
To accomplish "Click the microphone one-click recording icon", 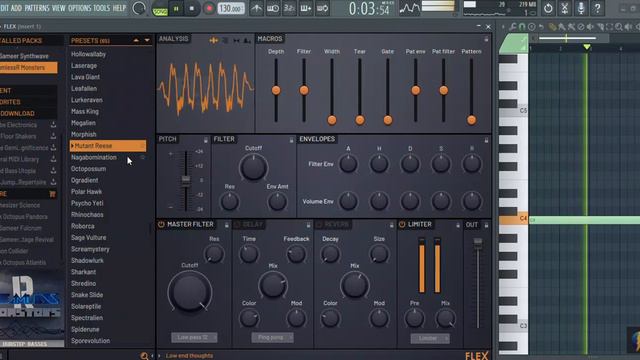I will (581, 8).
